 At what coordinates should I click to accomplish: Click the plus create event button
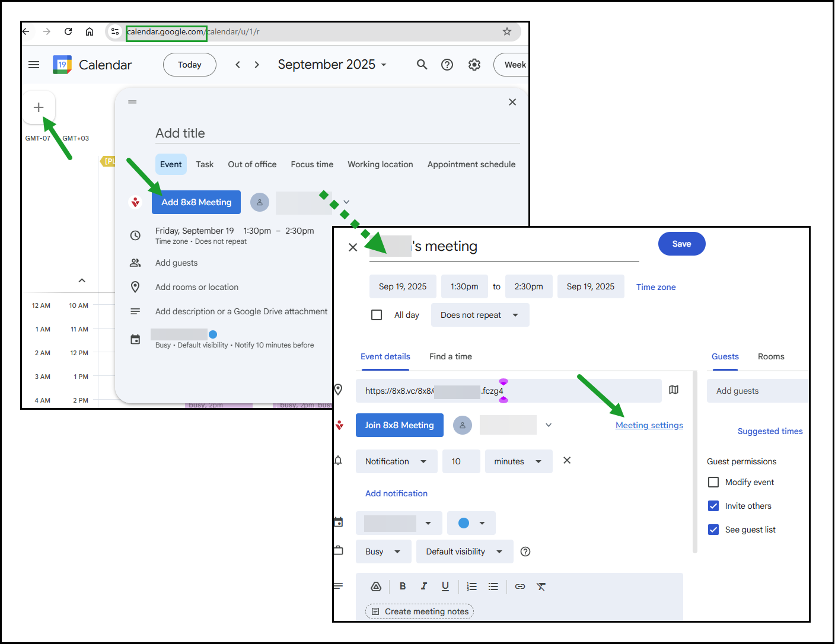pyautogui.click(x=39, y=107)
